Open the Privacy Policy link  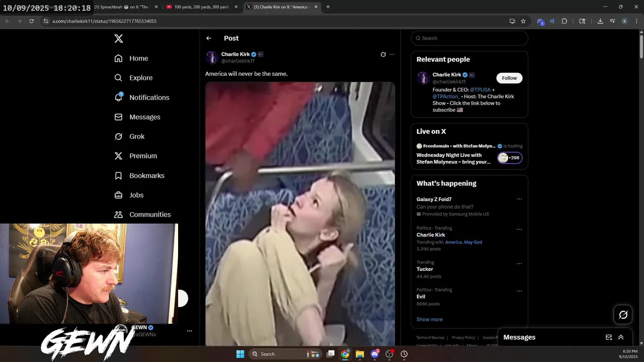(463, 338)
